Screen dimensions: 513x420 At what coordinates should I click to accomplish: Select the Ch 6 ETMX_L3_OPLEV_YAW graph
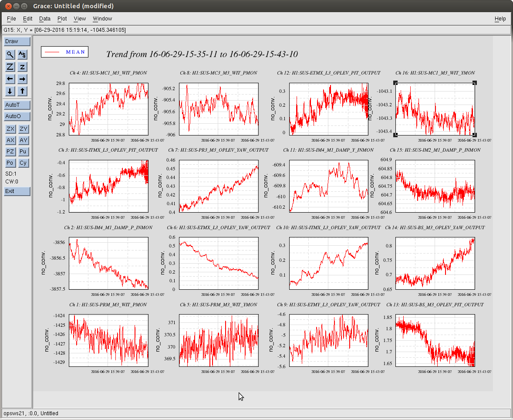[219, 263]
